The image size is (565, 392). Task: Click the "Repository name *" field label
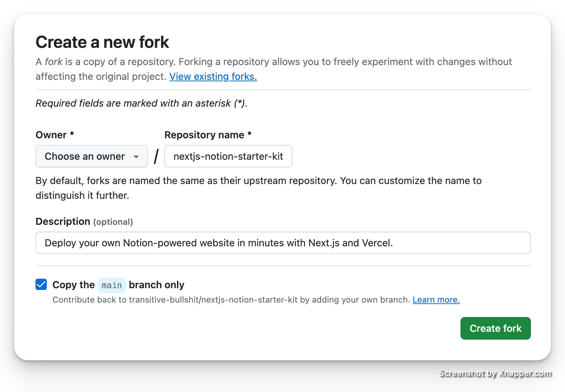pyautogui.click(x=208, y=135)
